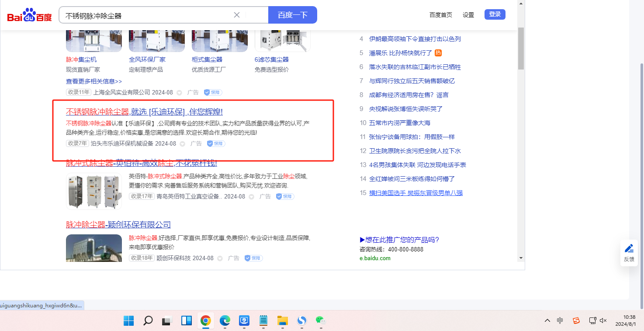Open dropdown arrow beside 泊头市乐迪环保机械设备 2024-08
The width and height of the screenshot is (644, 331).
(182, 144)
